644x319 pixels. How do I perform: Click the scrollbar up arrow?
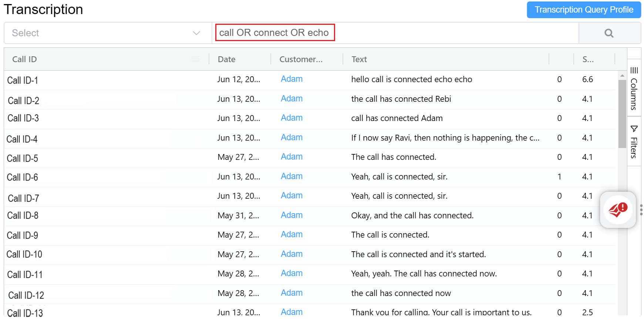622,75
